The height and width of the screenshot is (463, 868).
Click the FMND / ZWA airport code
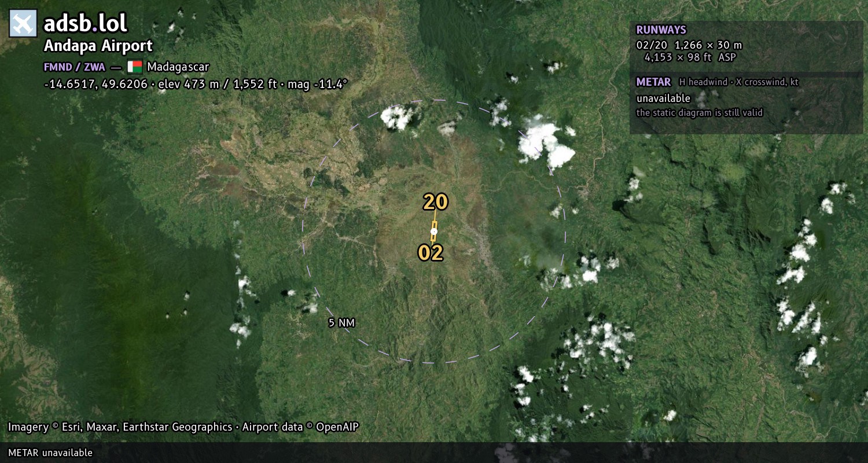[x=75, y=67]
